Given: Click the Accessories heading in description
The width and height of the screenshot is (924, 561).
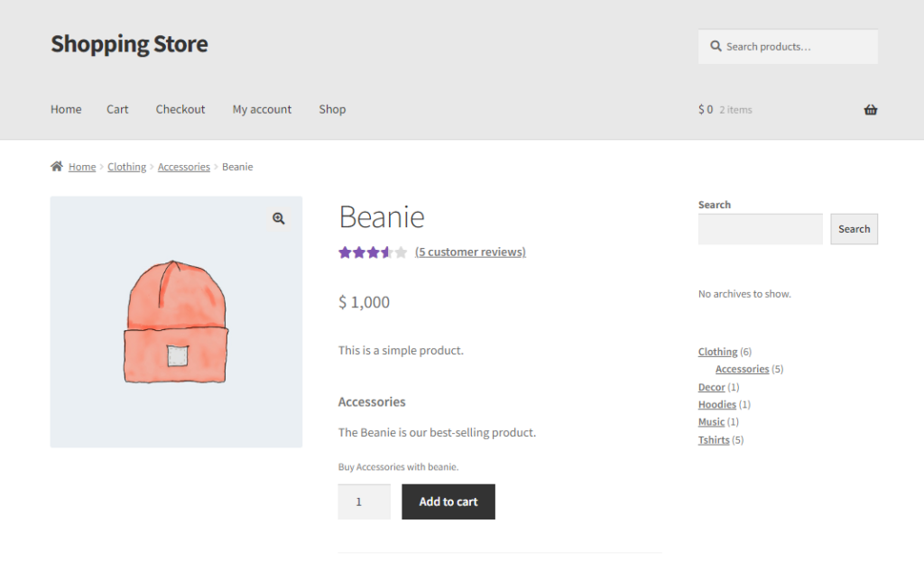Looking at the screenshot, I should click(372, 402).
